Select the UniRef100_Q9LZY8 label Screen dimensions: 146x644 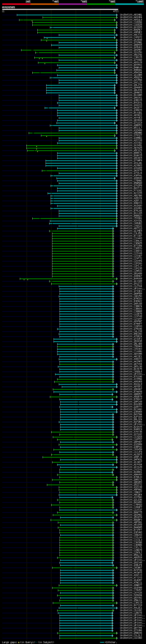pyautogui.click(x=131, y=85)
